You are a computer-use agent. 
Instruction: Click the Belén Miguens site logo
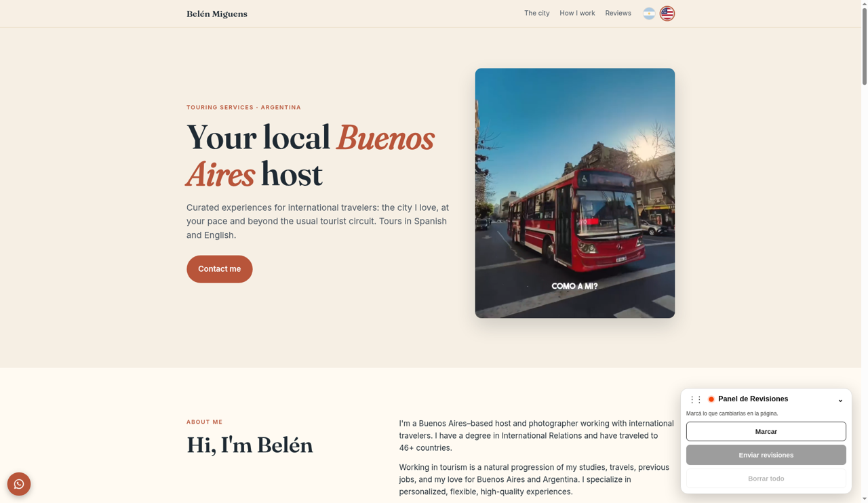click(217, 14)
